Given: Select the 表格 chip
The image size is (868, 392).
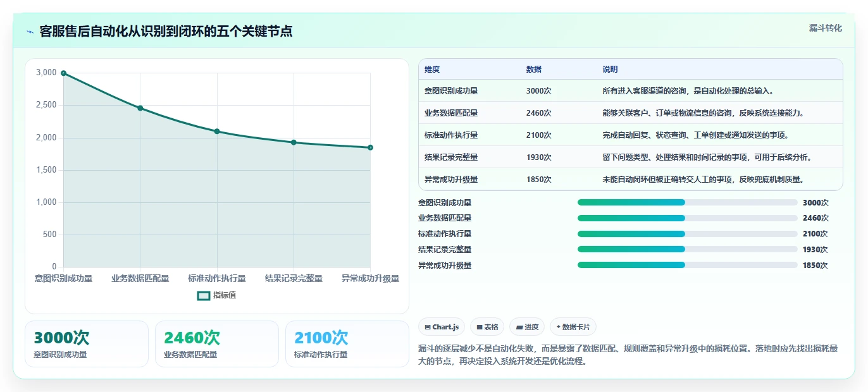Looking at the screenshot, I should click(487, 327).
